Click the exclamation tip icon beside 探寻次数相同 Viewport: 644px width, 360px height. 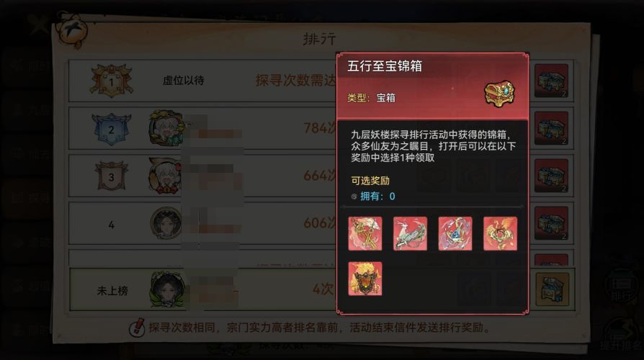click(x=137, y=328)
